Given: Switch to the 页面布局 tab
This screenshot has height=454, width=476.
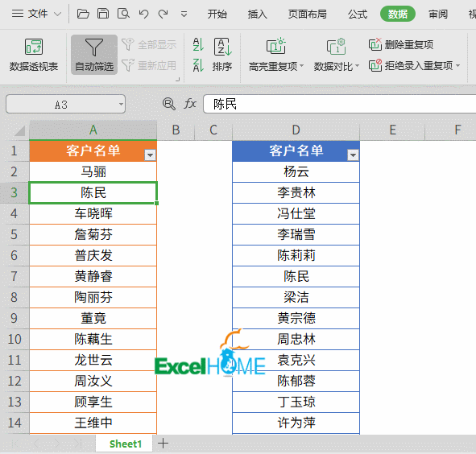Looking at the screenshot, I should [x=307, y=14].
